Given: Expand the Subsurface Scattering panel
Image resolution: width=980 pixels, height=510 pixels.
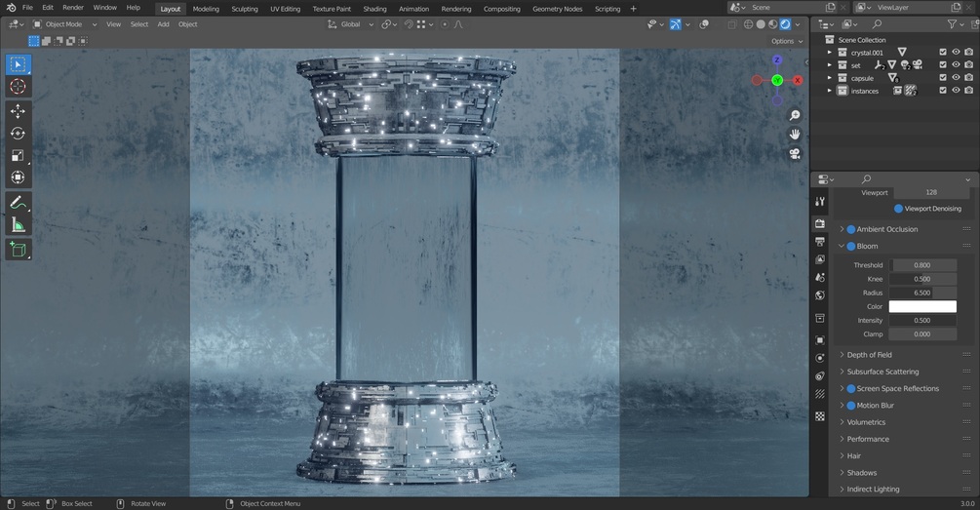Looking at the screenshot, I should [842, 372].
